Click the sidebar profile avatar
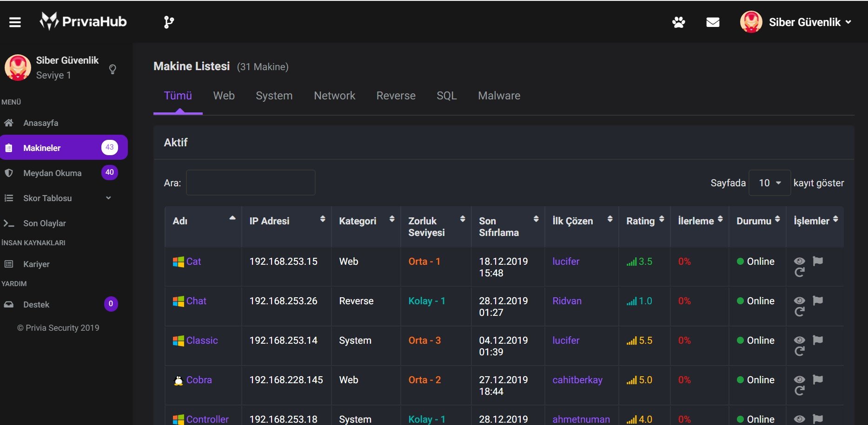The image size is (868, 425). 18,67
